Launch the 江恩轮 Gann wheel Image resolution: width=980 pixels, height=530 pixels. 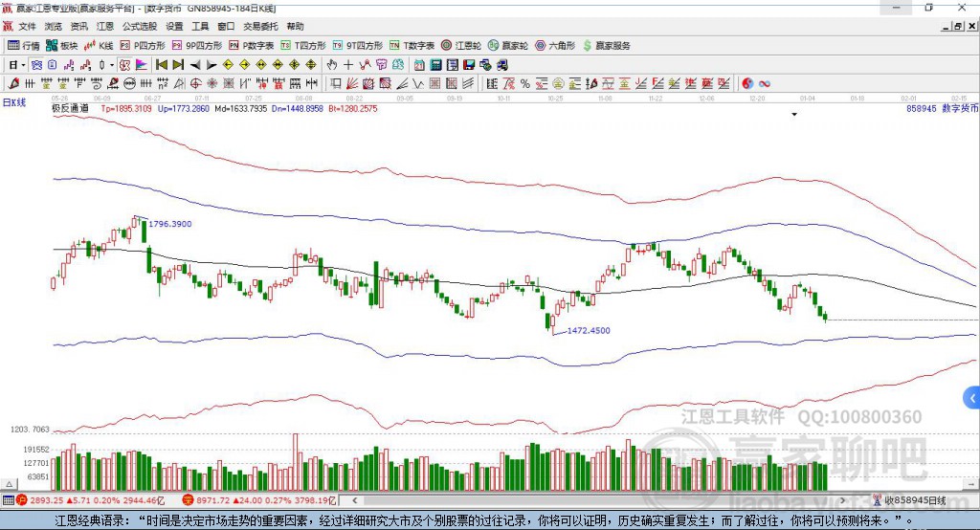point(461,46)
